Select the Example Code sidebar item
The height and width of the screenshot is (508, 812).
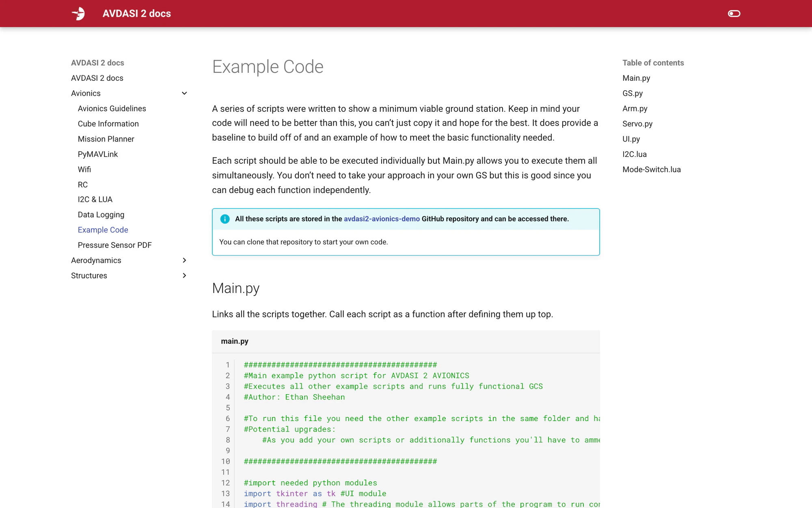point(103,230)
